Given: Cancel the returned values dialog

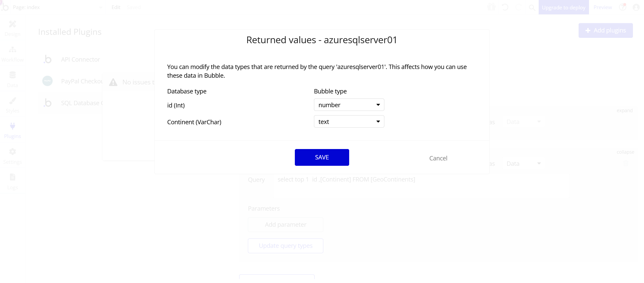Looking at the screenshot, I should [438, 158].
